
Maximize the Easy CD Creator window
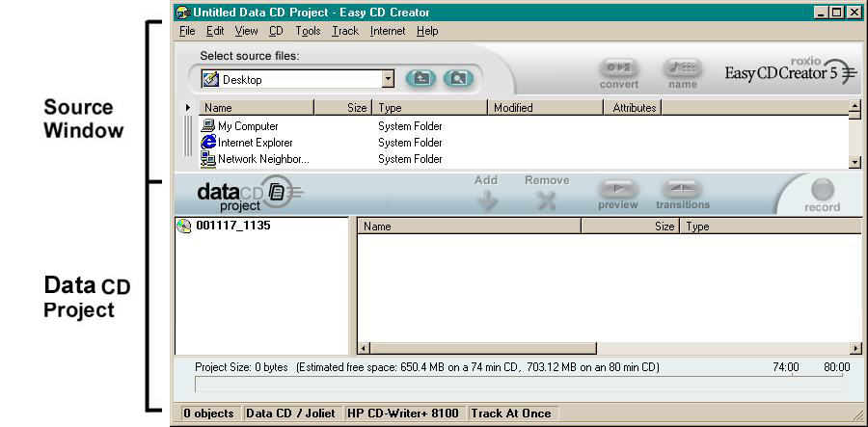pos(836,13)
